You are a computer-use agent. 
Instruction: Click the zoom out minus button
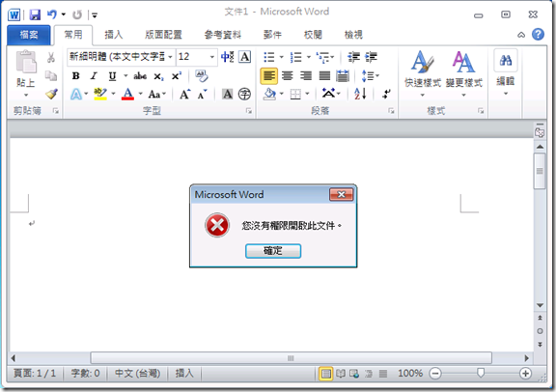[x=435, y=374]
